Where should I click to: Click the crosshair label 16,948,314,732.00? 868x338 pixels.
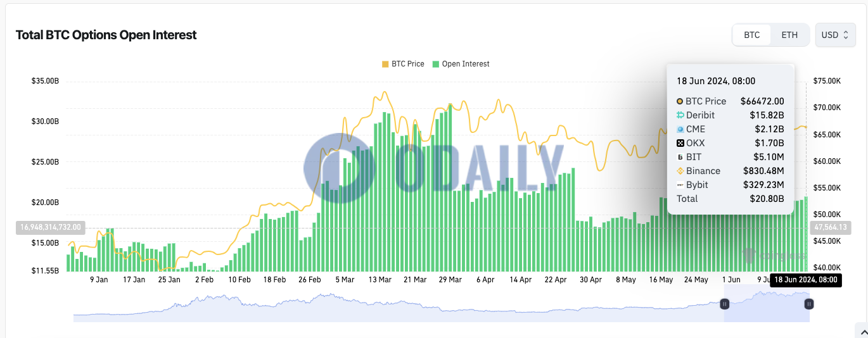coord(50,227)
